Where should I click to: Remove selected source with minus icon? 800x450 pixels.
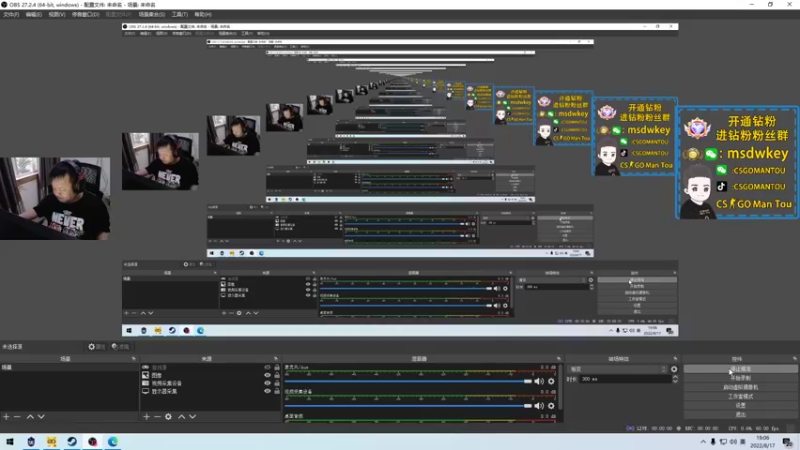tap(157, 417)
